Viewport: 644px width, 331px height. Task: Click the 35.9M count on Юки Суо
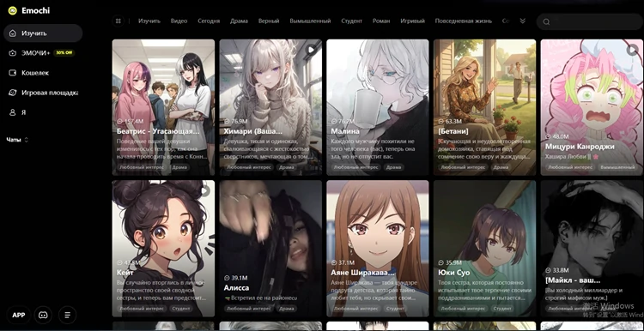click(x=450, y=262)
